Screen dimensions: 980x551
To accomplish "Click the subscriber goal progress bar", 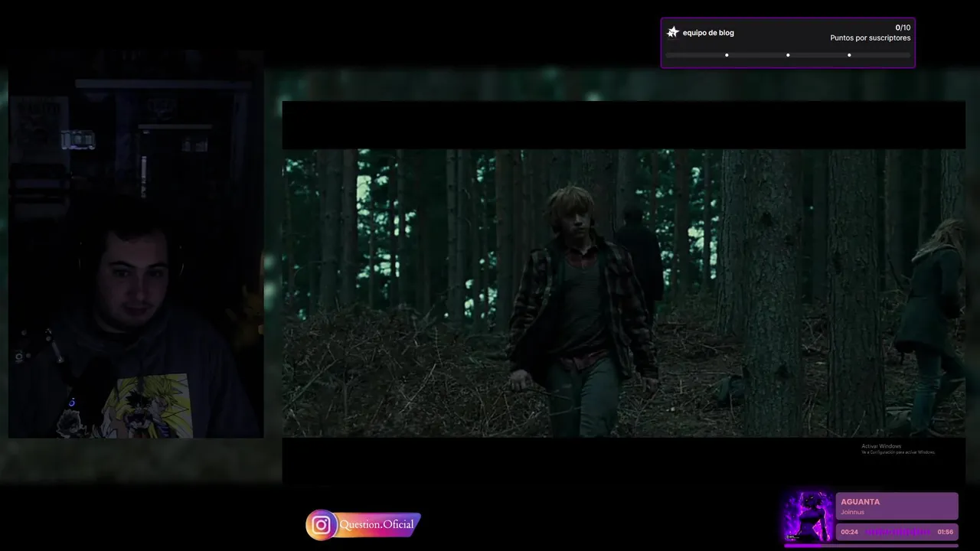I will click(x=788, y=55).
